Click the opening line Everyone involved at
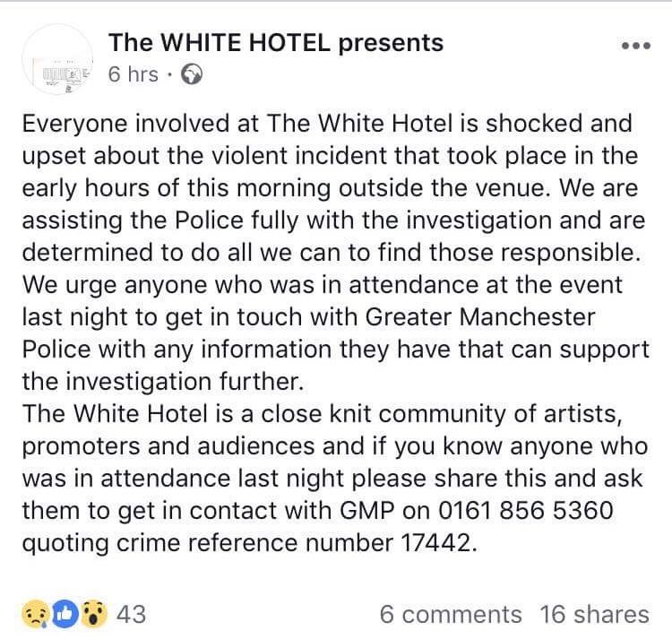This screenshot has width=672, height=639. (140, 124)
